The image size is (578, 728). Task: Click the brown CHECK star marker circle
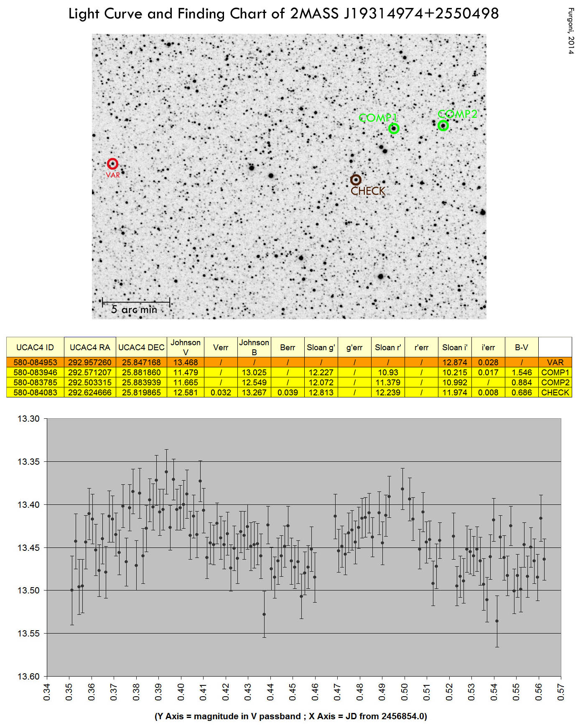point(356,180)
